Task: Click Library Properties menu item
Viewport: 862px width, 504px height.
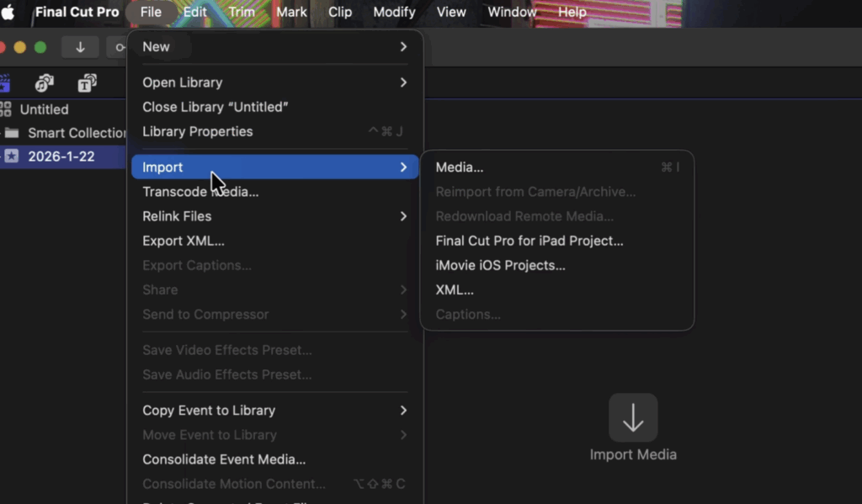Action: (198, 131)
